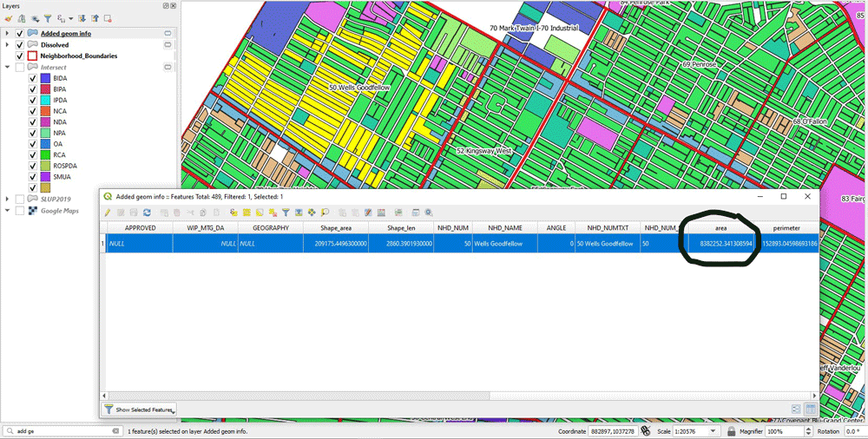This screenshot has height=439, width=868.
Task: Toggle Neighborhood_Boundaries layer visibility
Action: pyautogui.click(x=21, y=56)
